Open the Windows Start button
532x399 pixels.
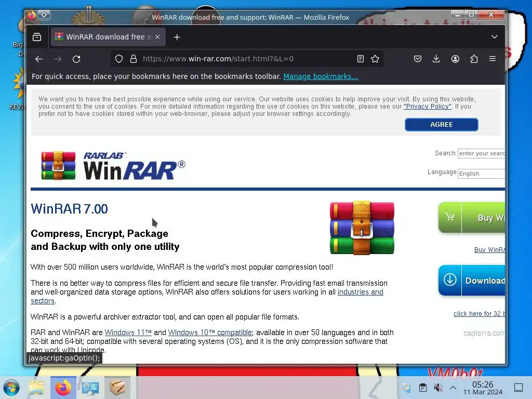[x=11, y=388]
